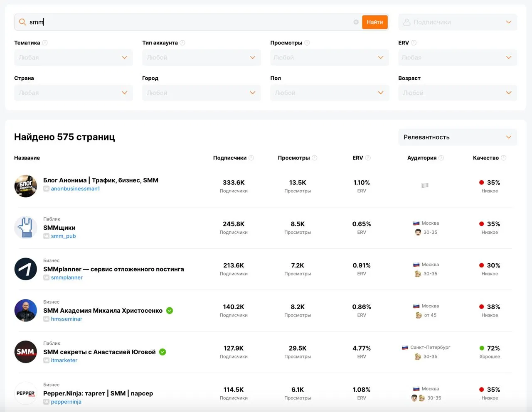Click the Блог Анонима avatar thumbnail

pyautogui.click(x=26, y=186)
